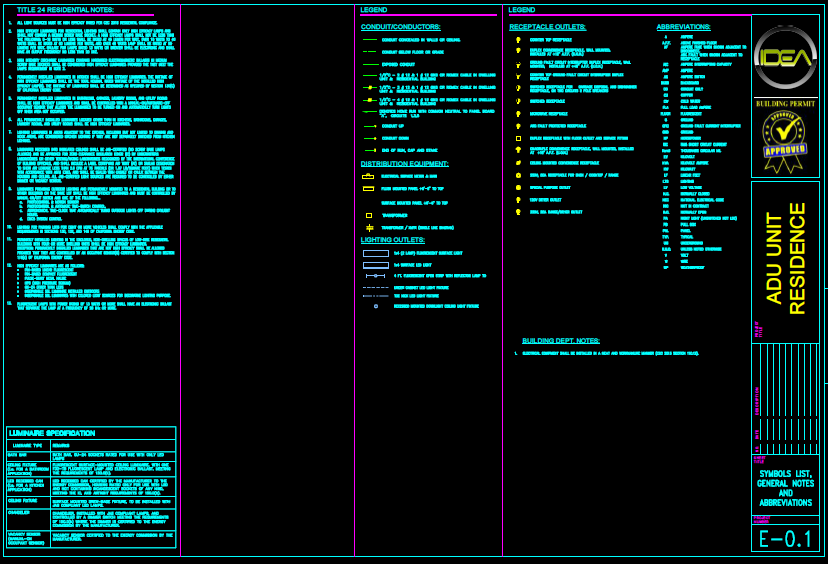
Task: Click the E-0.1 sheet number
Action: (784, 538)
